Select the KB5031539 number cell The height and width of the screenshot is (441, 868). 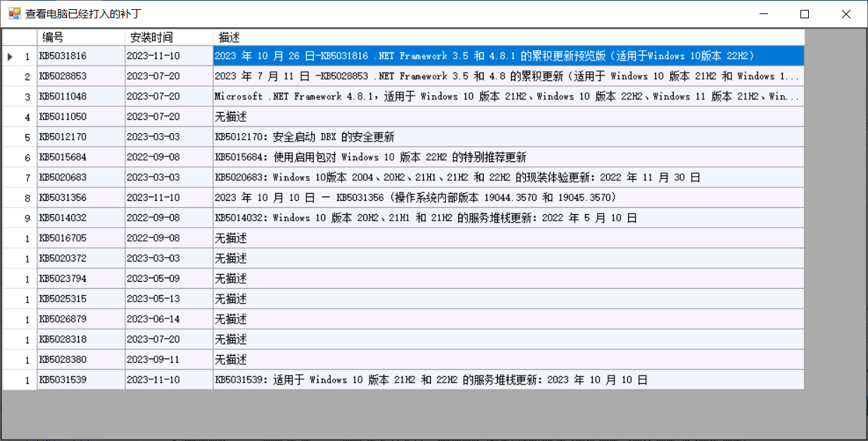point(81,380)
